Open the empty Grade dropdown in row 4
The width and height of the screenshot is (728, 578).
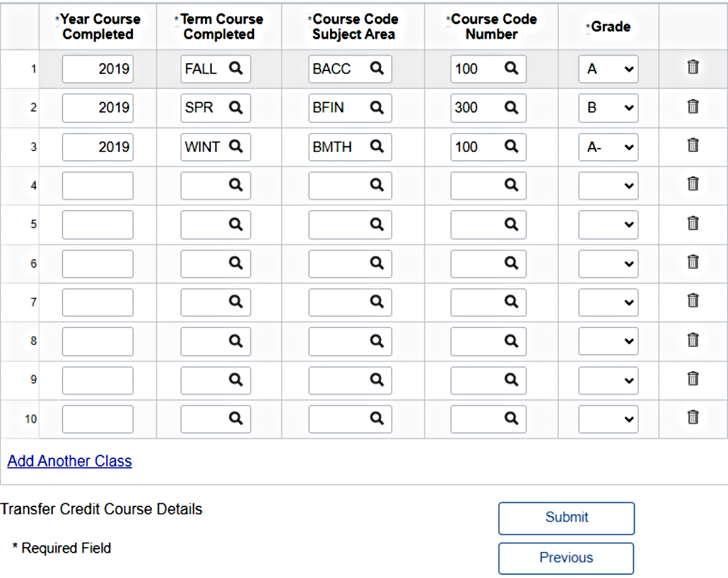click(608, 186)
